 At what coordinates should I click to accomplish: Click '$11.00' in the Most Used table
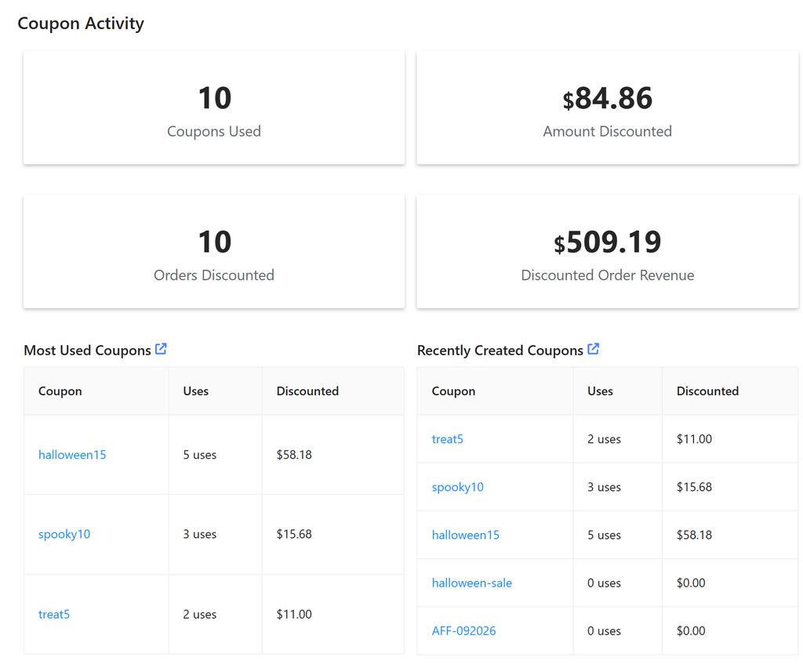pyautogui.click(x=295, y=614)
